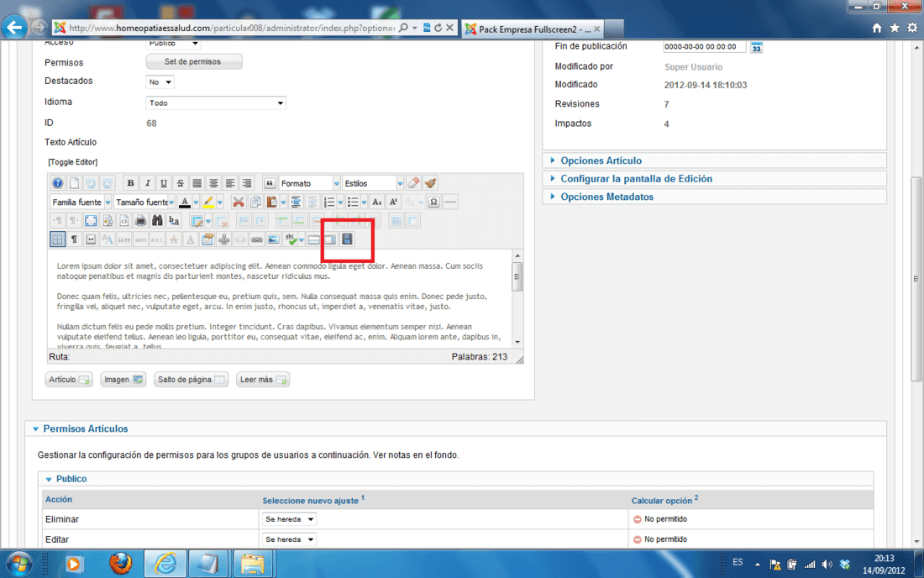Image resolution: width=924 pixels, height=578 pixels.
Task: Expand Opciones Artículo panel
Action: pyautogui.click(x=601, y=160)
